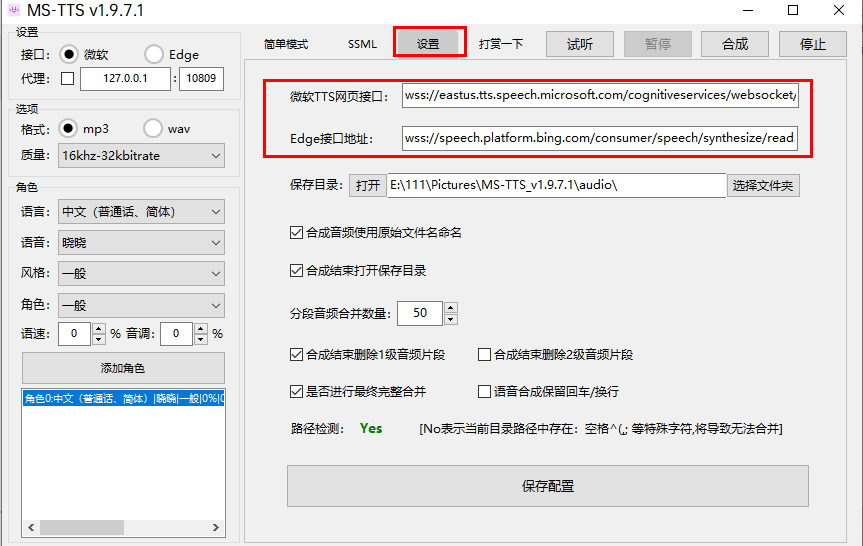This screenshot has height=546, width=863.
Task: Click the Edge接口地址 URL field
Action: [x=600, y=138]
